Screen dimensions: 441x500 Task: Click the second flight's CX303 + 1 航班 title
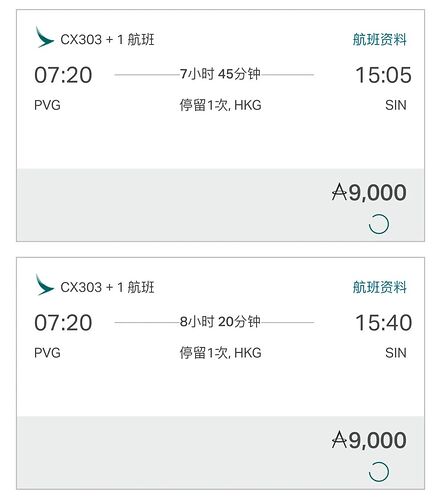107,287
